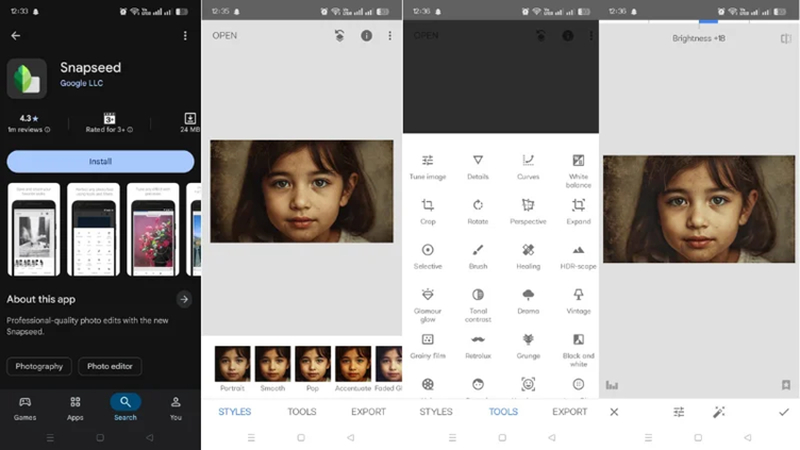Image resolution: width=800 pixels, height=450 pixels.
Task: Open the Rotate tool
Action: pos(478,212)
